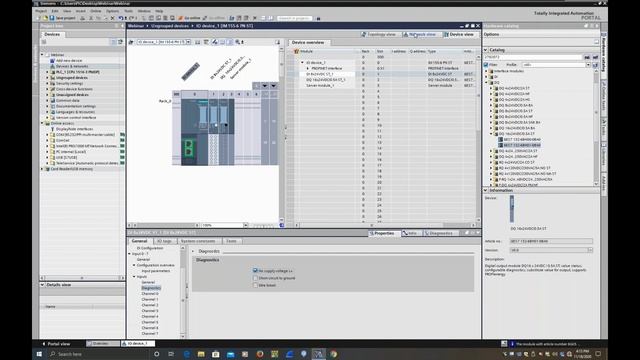Click the Delete X toolbar icon
Screen dimensions: 640x360
113,18
